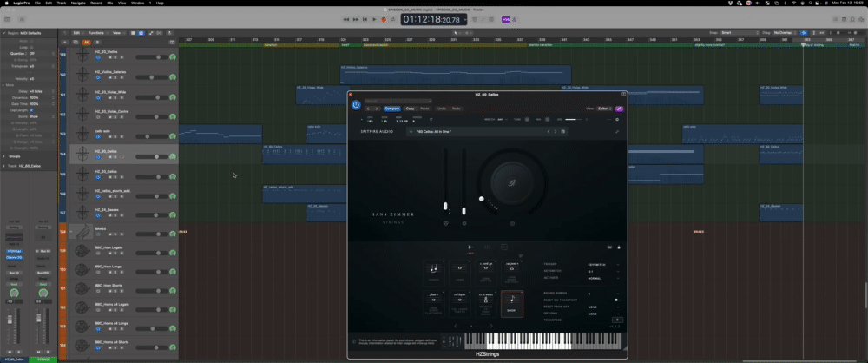868x363 pixels.
Task: Open the Mix menu in menu bar
Action: pyautogui.click(x=112, y=3)
